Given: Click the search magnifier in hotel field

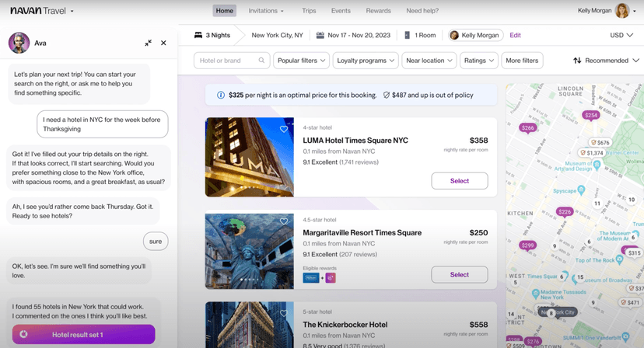Looking at the screenshot, I should coord(261,61).
